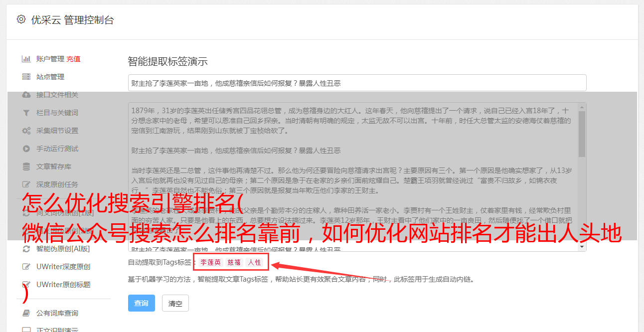Click the gear icon beside 优采云 管理控制台
The height and width of the screenshot is (332, 644).
(21, 19)
